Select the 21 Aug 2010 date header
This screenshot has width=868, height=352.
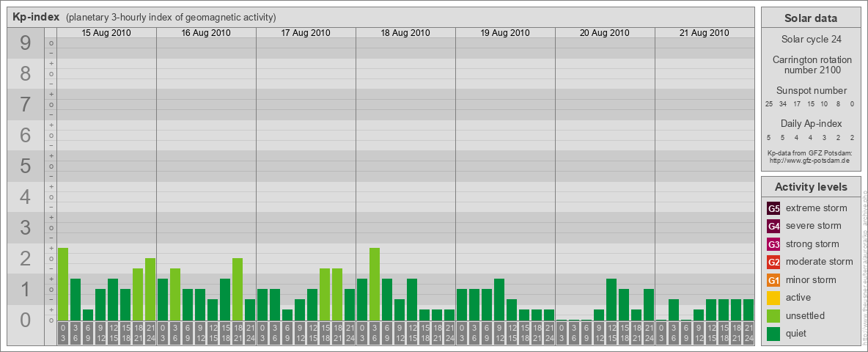click(704, 33)
